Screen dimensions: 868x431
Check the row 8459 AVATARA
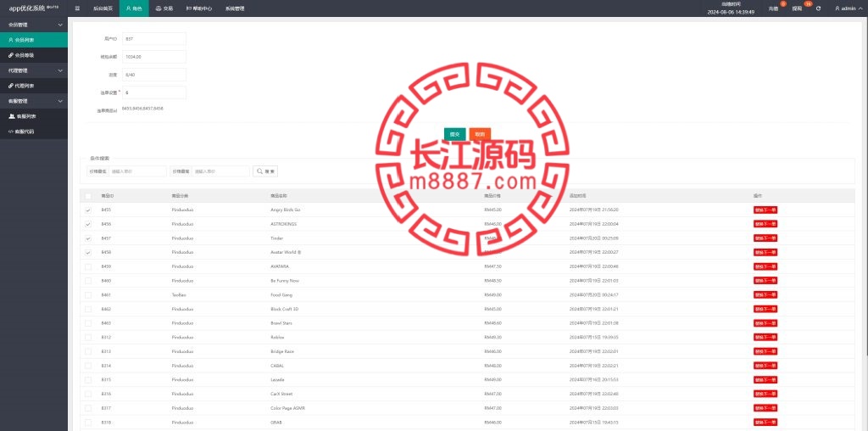coord(88,266)
